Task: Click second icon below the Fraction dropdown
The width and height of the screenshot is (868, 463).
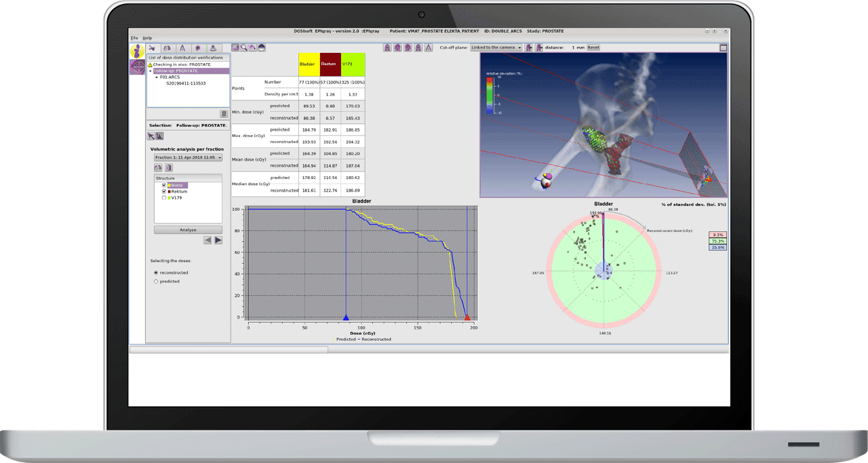Action: tap(169, 167)
